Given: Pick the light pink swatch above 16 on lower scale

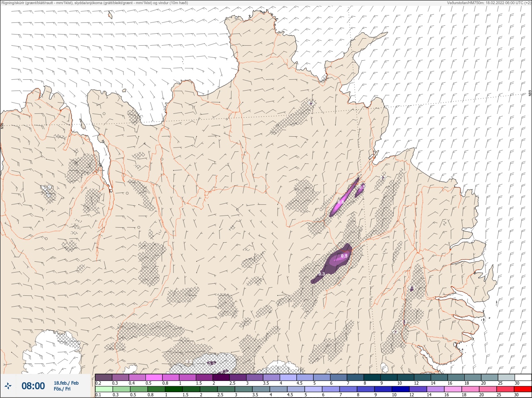Looking at the screenshot, I should [x=453, y=389].
